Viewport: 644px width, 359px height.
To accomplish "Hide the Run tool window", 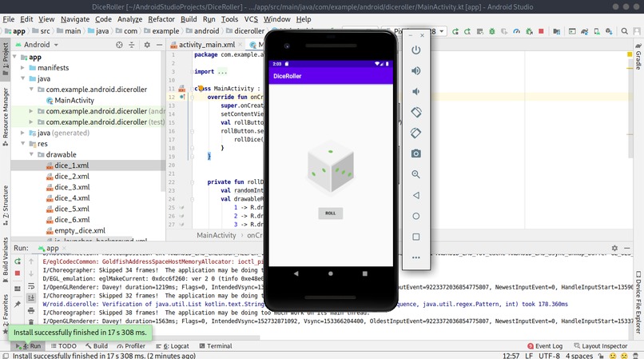I will click(x=626, y=248).
